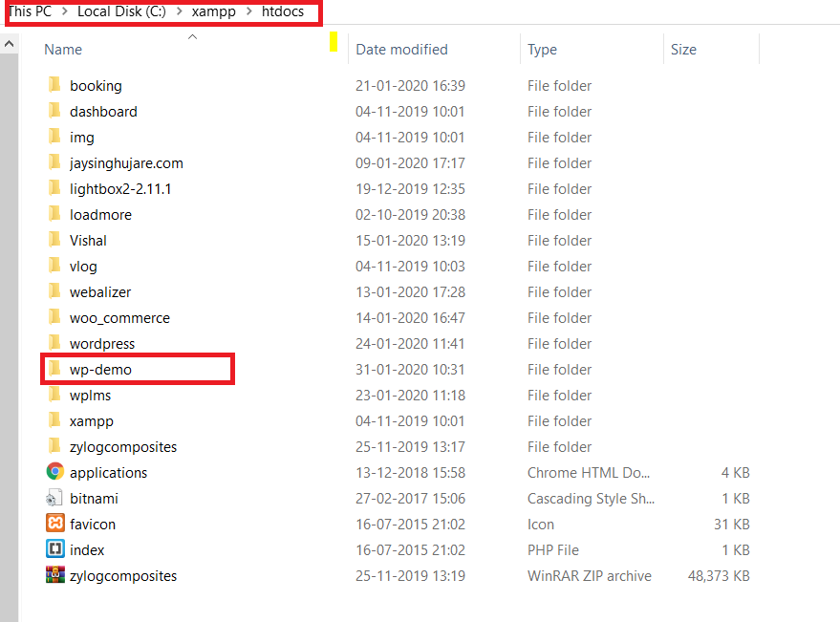Viewport: 840px width, 622px height.
Task: Click htdocs in address bar path
Action: coord(283,11)
